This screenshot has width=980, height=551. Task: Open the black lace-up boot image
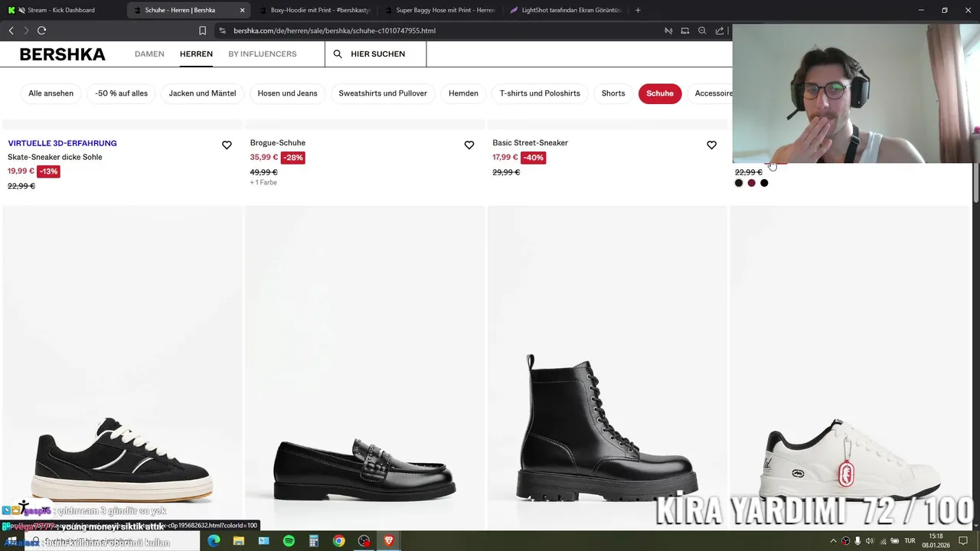coord(607,367)
